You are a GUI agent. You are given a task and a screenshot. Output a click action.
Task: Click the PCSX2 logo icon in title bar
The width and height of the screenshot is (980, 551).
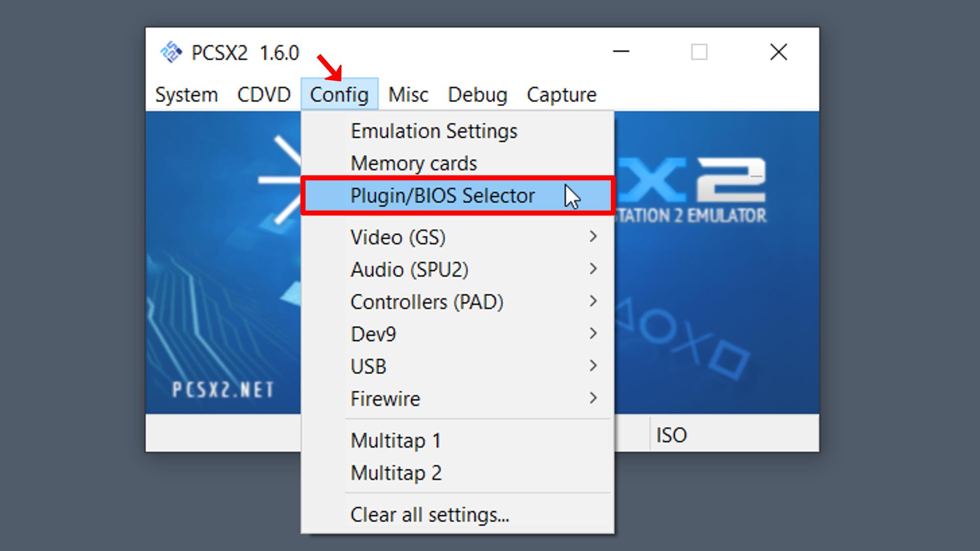(x=171, y=52)
